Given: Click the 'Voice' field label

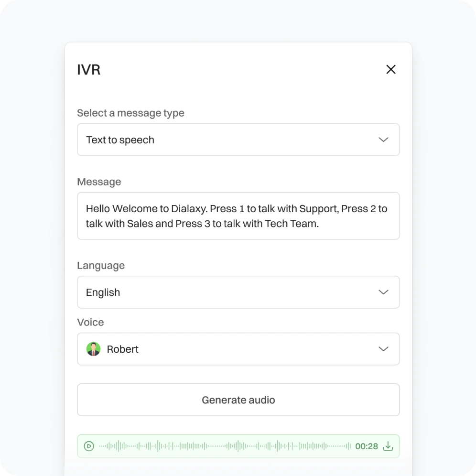Looking at the screenshot, I should tap(90, 322).
